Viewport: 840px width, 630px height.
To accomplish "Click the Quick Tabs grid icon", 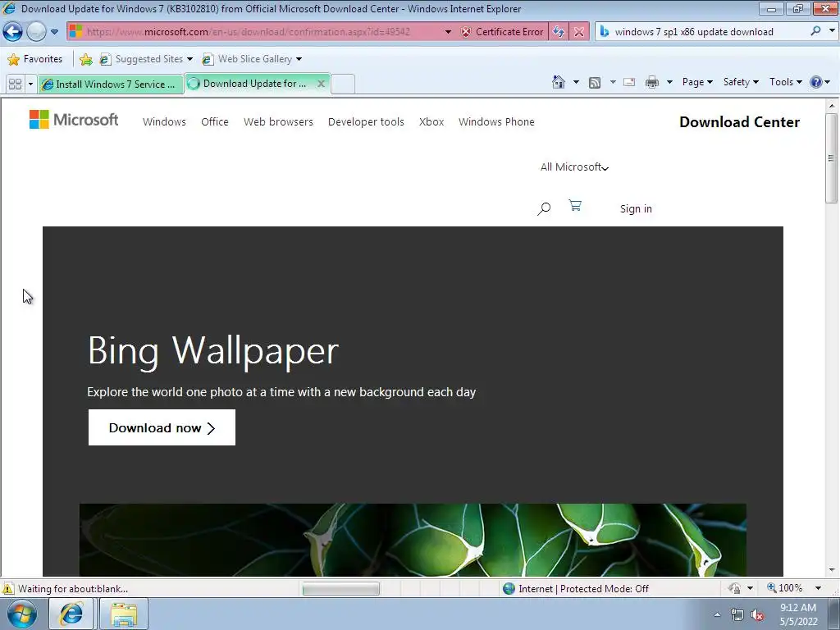I will click(15, 84).
